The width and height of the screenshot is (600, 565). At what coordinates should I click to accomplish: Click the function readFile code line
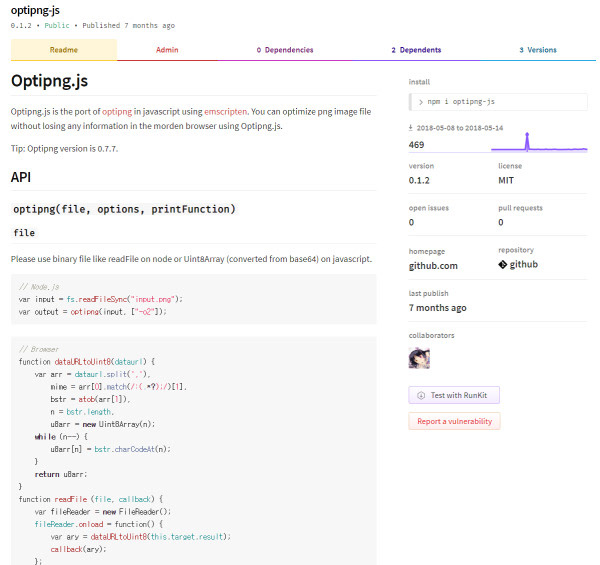pyautogui.click(x=91, y=499)
